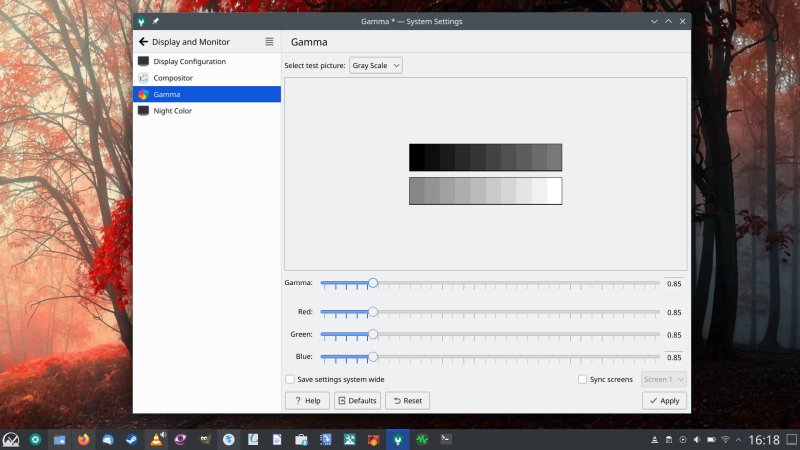Tick the Sync screens checkbox

click(x=583, y=379)
